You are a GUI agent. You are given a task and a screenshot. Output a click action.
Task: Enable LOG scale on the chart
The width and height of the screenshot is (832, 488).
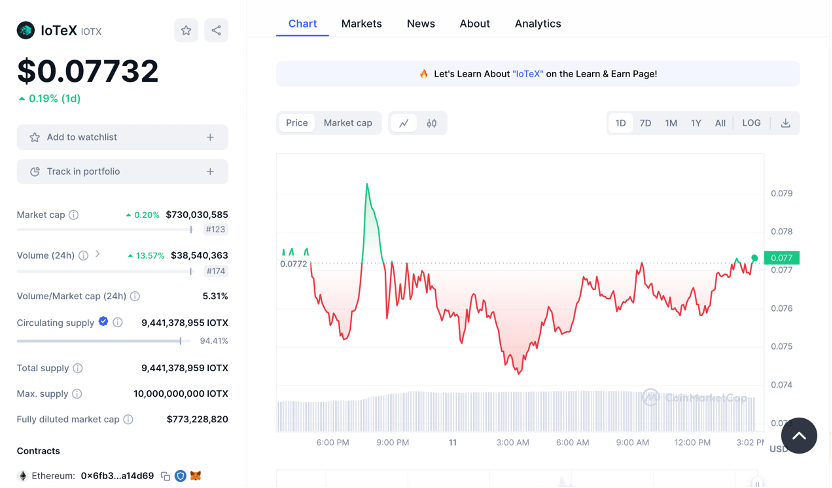751,123
